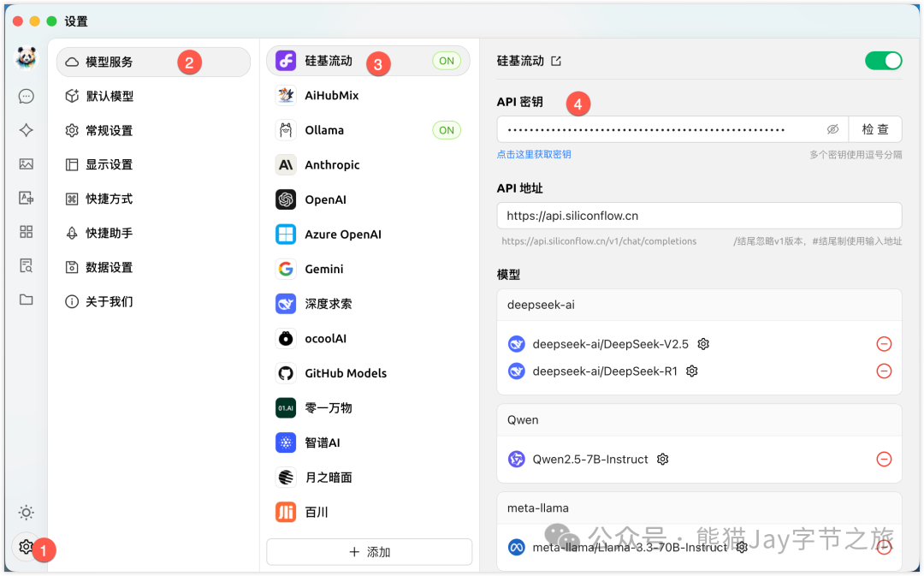Select the 零一万物 provider
Screen dimensions: 924x576
coord(368,408)
